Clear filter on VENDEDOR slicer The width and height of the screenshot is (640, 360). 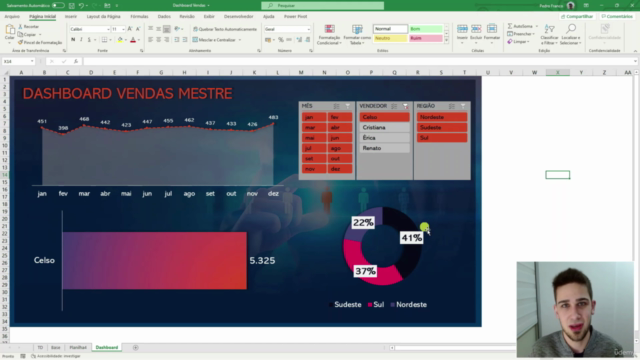click(405, 106)
